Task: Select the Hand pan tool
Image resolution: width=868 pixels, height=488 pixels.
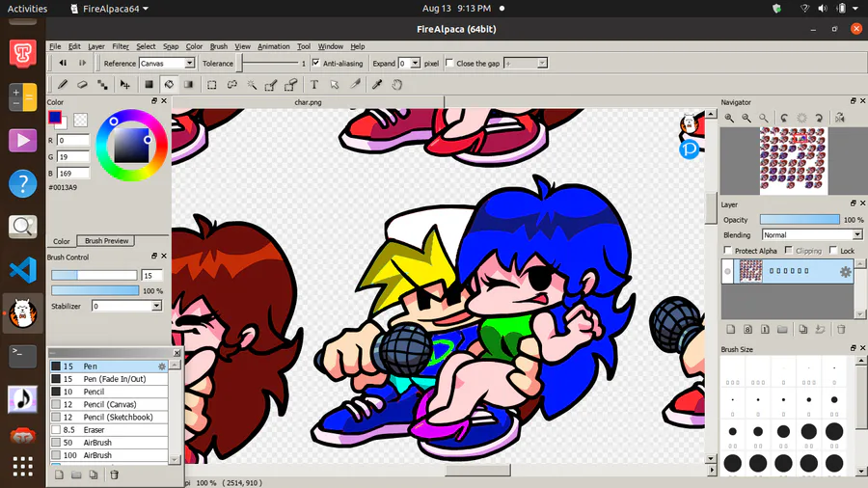Action: [x=397, y=85]
